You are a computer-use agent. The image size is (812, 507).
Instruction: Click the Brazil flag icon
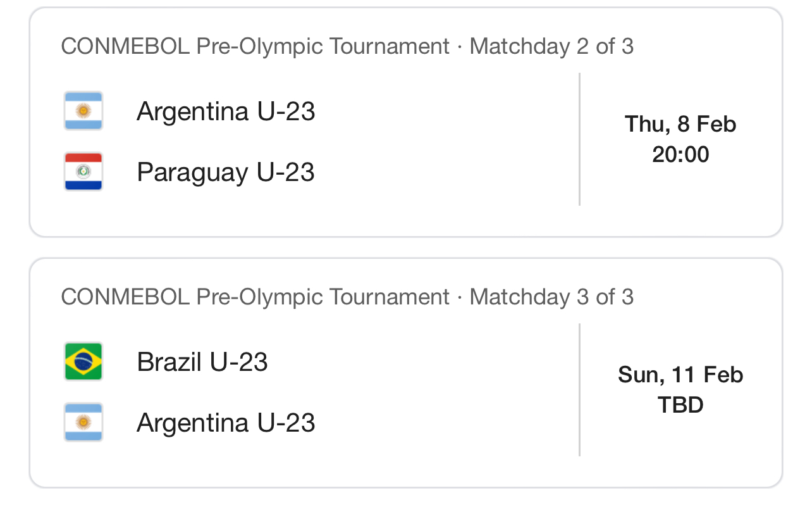(83, 361)
